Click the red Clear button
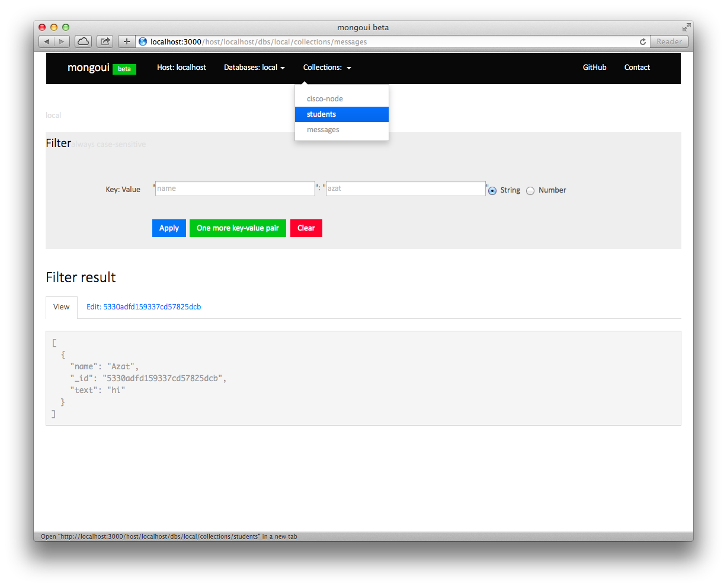 pyautogui.click(x=306, y=228)
